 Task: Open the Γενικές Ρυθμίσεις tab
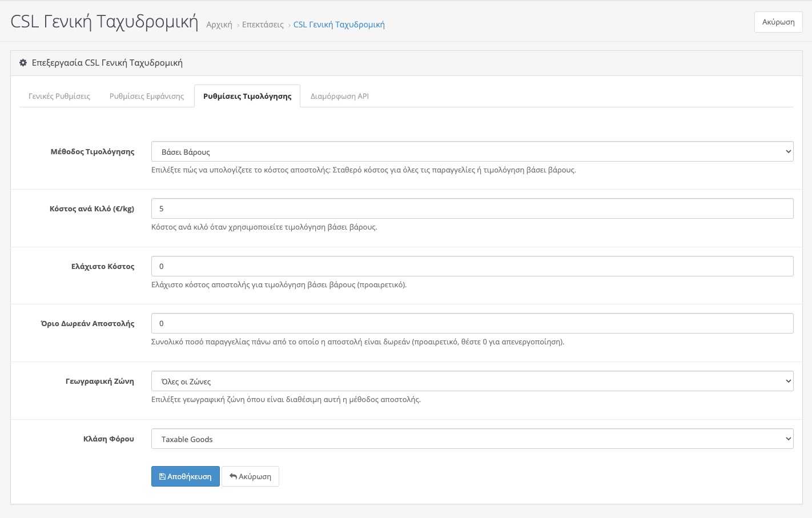coord(59,96)
